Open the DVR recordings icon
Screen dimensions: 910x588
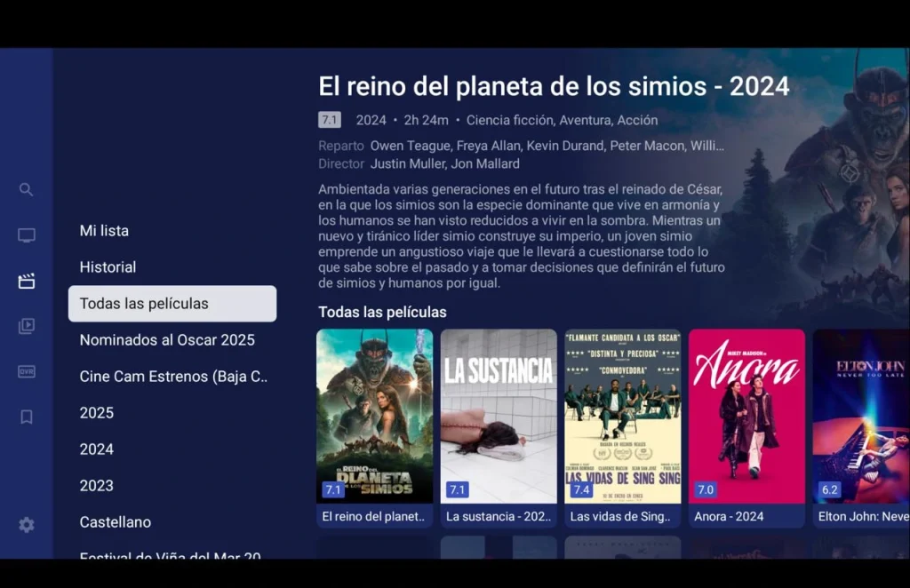[x=26, y=371]
